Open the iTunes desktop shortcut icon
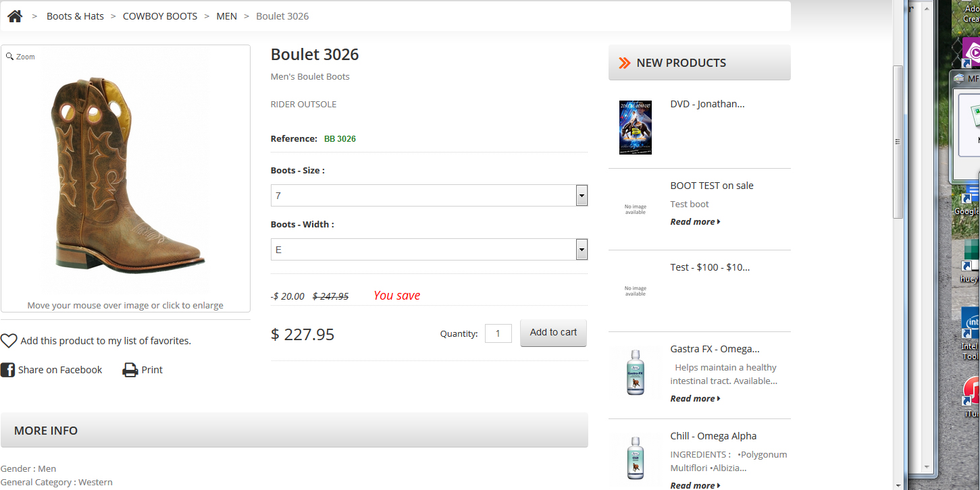Screen dimensions: 980x490 (x=971, y=391)
